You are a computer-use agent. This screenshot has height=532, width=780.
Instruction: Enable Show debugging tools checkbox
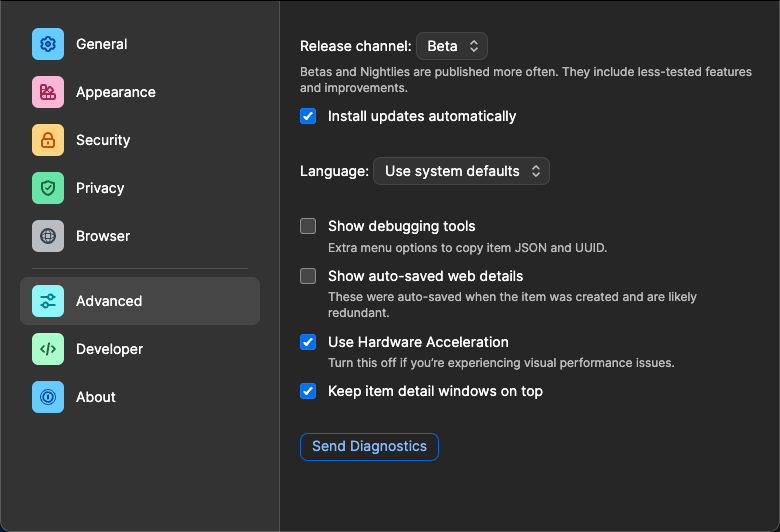click(308, 226)
